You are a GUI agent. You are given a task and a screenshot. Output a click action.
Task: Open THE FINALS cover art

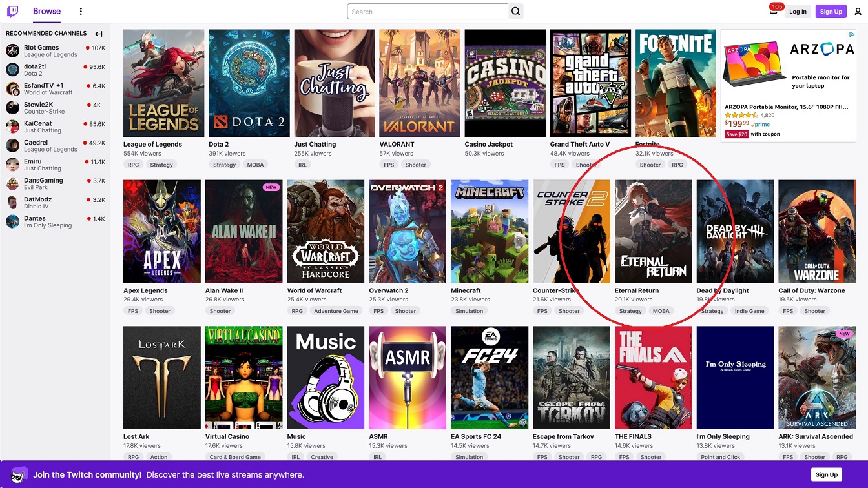point(654,378)
